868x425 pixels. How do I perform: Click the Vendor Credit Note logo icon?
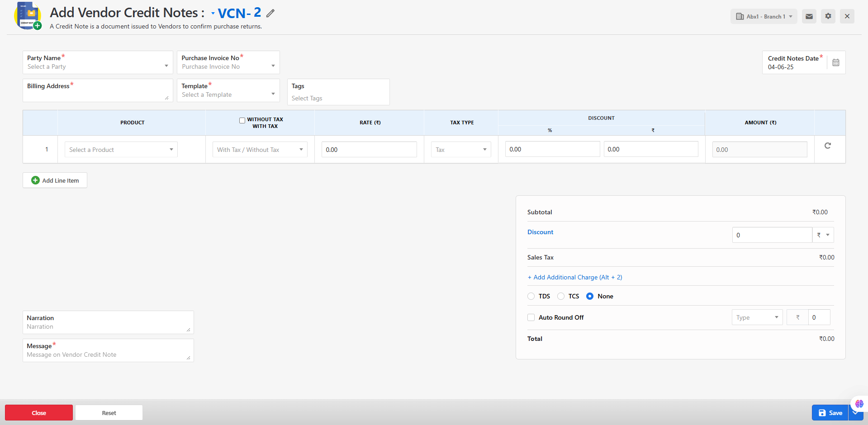pos(28,16)
